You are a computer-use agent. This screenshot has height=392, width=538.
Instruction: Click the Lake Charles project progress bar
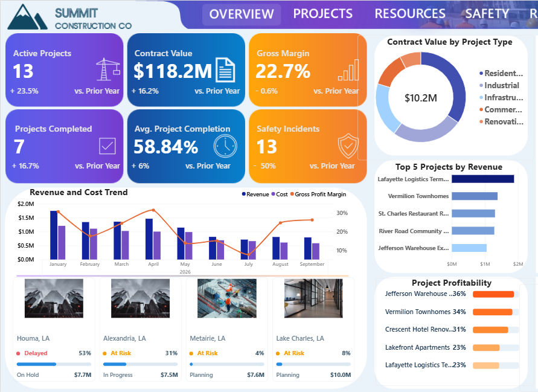[x=313, y=364]
